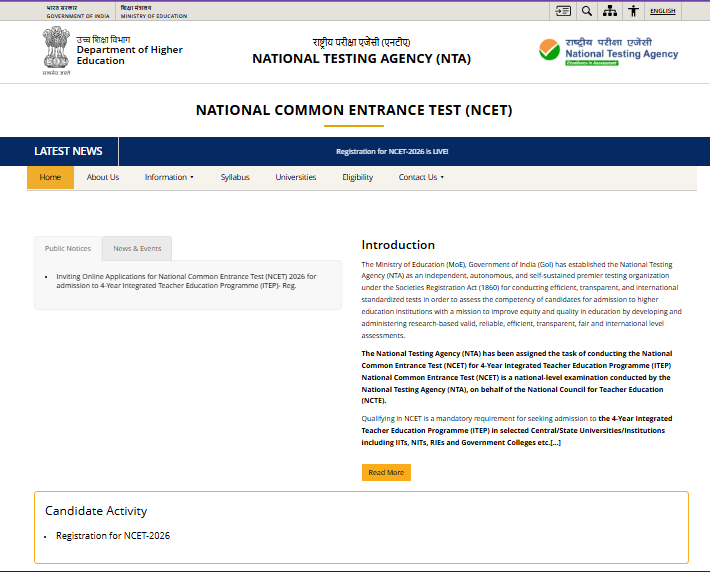The height and width of the screenshot is (572, 710).
Task: Click the Department of Higher Education title
Action: pos(130,55)
